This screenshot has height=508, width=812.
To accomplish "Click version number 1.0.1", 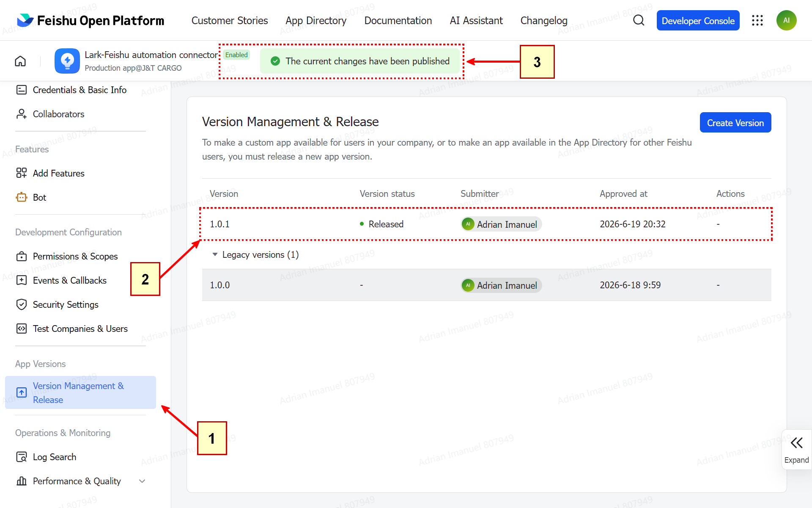I will click(220, 224).
